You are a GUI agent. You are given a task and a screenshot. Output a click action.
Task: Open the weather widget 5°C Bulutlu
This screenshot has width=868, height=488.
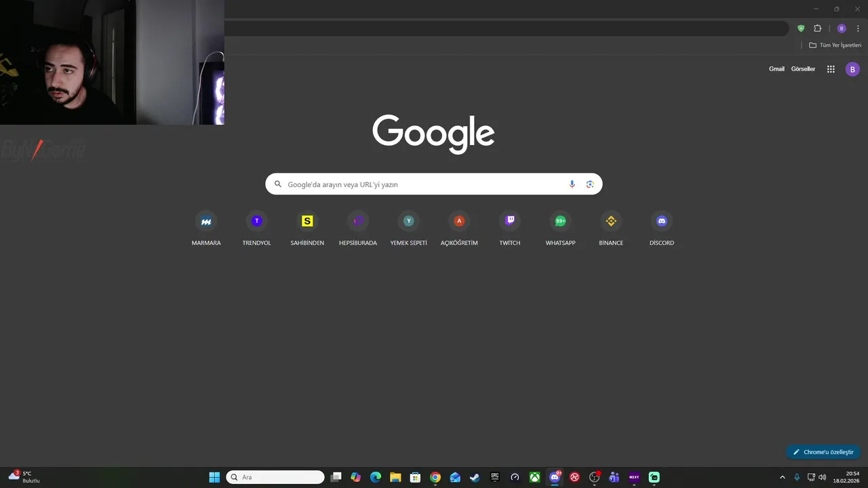[x=24, y=477]
